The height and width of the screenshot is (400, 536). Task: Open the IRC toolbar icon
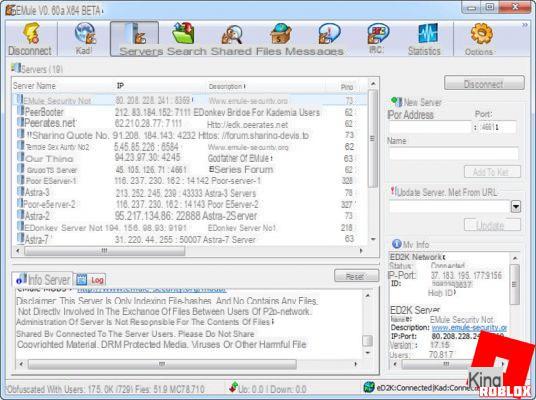(377, 33)
